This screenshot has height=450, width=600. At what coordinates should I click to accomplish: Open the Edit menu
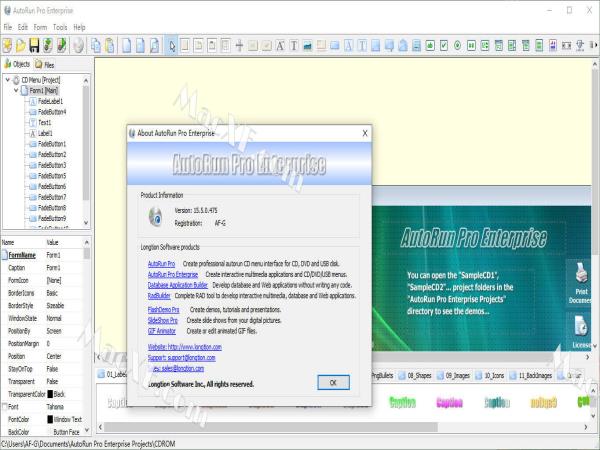click(x=23, y=27)
